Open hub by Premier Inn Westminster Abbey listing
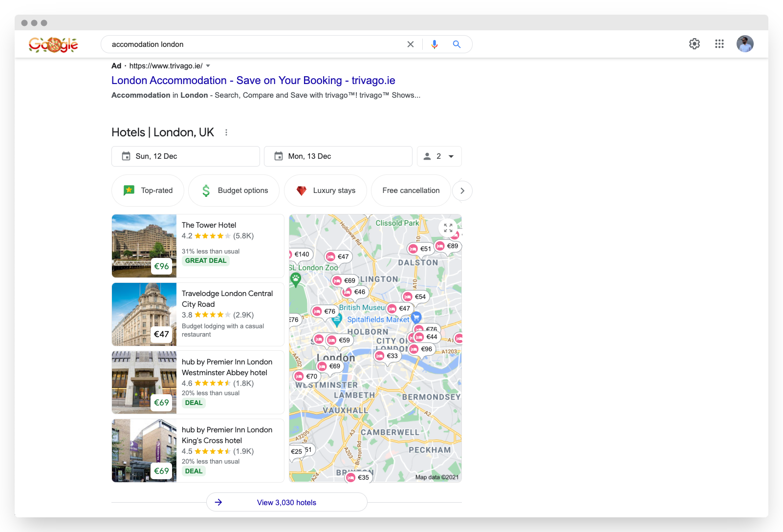783x532 pixels. (227, 367)
